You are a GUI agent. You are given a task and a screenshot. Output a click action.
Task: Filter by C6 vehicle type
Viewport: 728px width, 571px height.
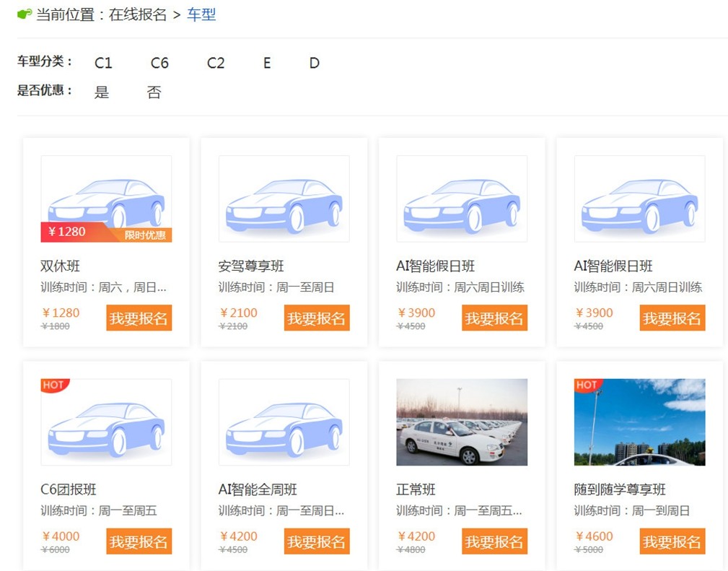pos(159,63)
